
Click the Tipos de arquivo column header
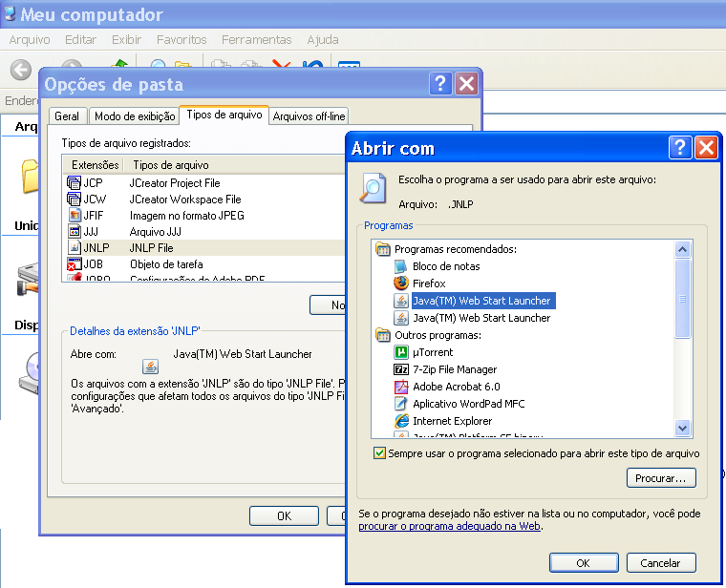234,165
